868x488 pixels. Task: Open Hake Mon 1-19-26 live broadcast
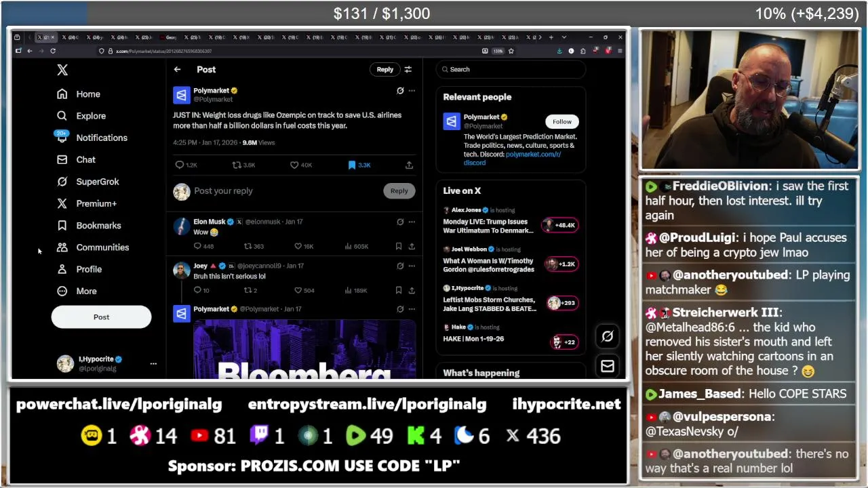point(511,334)
